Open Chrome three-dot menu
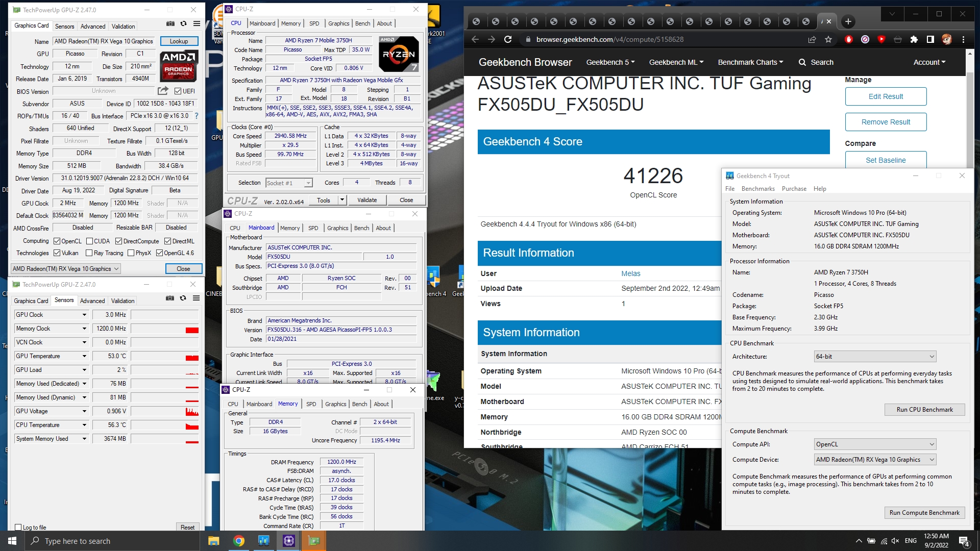The image size is (980, 551). click(963, 39)
